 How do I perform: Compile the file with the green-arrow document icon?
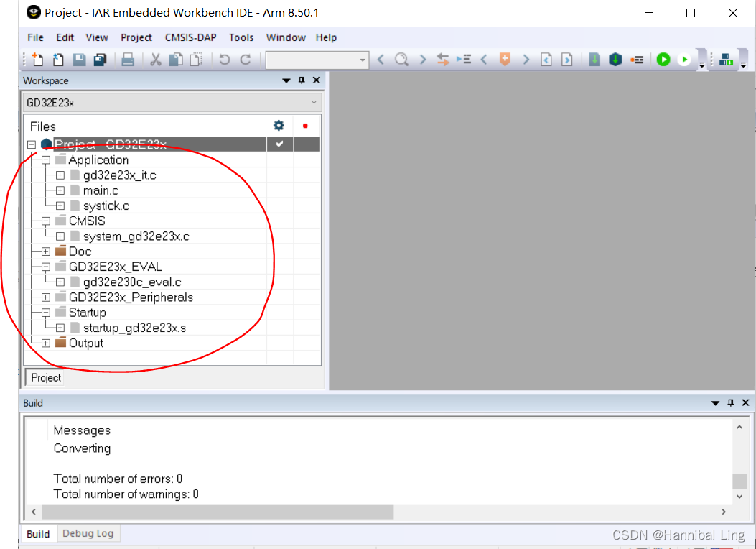594,60
